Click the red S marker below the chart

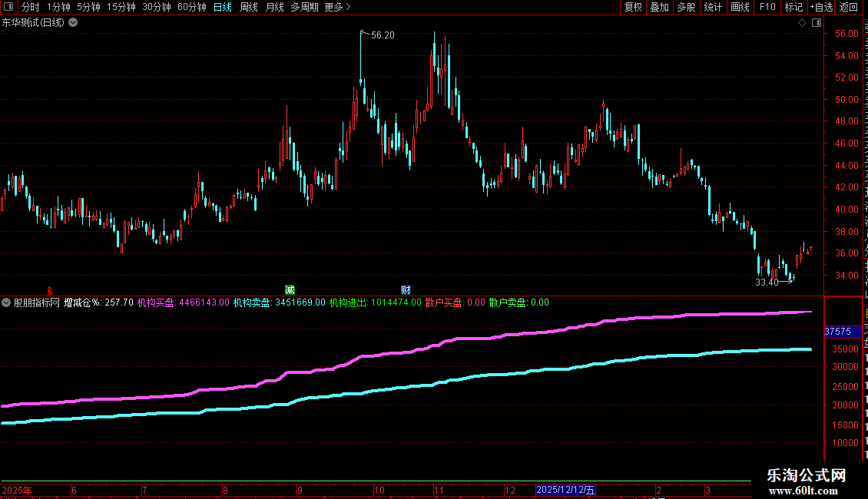click(x=50, y=290)
